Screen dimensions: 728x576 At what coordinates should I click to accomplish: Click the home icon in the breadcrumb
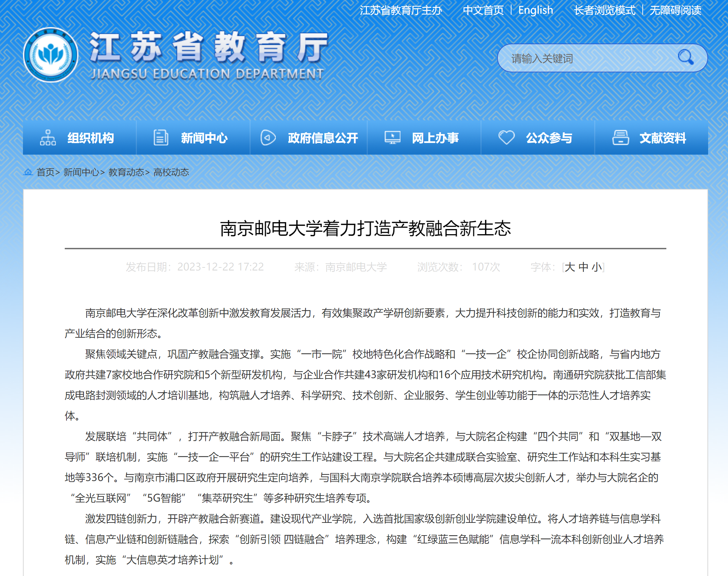click(x=28, y=172)
